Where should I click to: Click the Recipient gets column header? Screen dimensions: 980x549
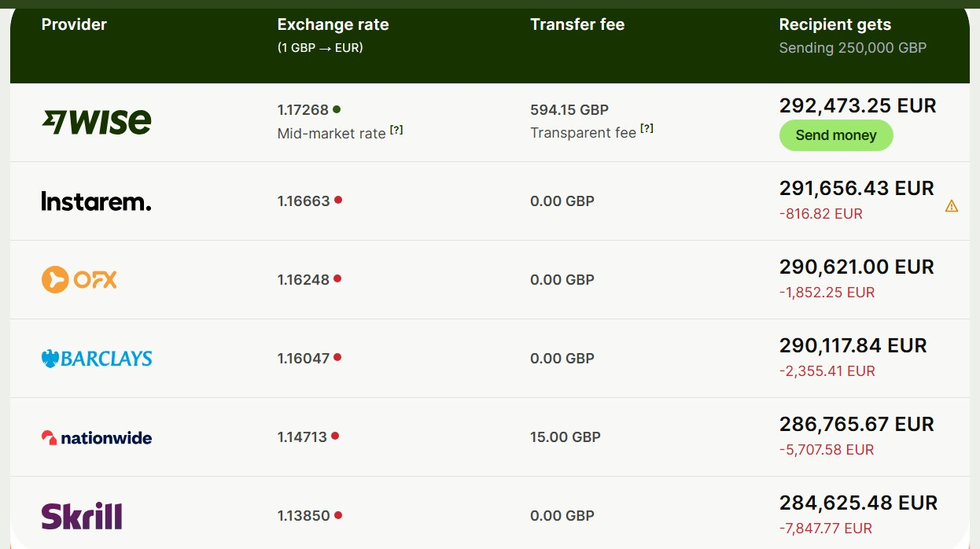(x=835, y=24)
